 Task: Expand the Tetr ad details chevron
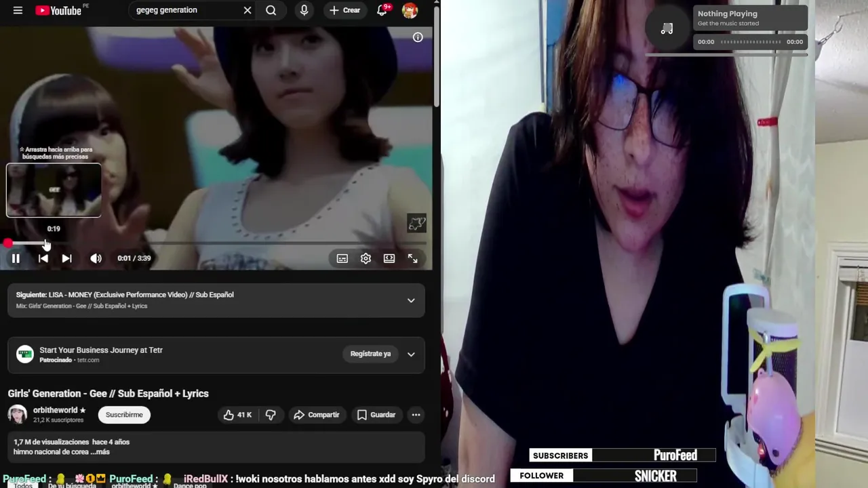411,354
